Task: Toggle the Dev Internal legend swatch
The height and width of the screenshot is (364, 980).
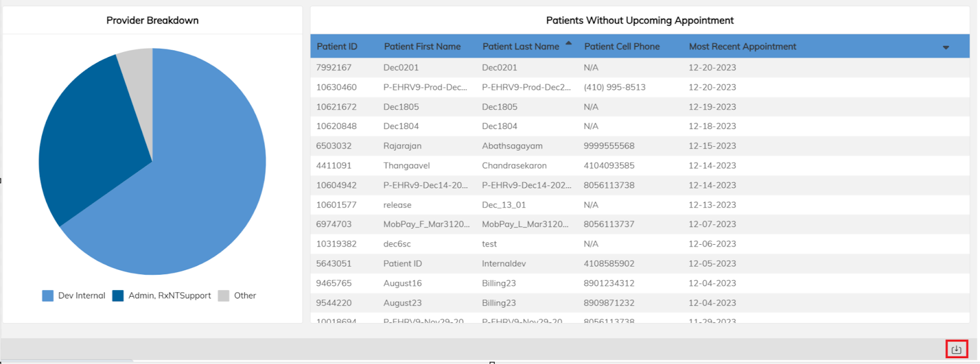Action: tap(48, 295)
